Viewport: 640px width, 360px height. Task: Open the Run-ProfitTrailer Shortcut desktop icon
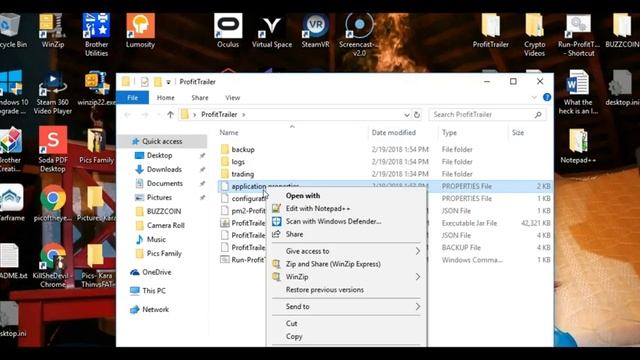tap(578, 34)
